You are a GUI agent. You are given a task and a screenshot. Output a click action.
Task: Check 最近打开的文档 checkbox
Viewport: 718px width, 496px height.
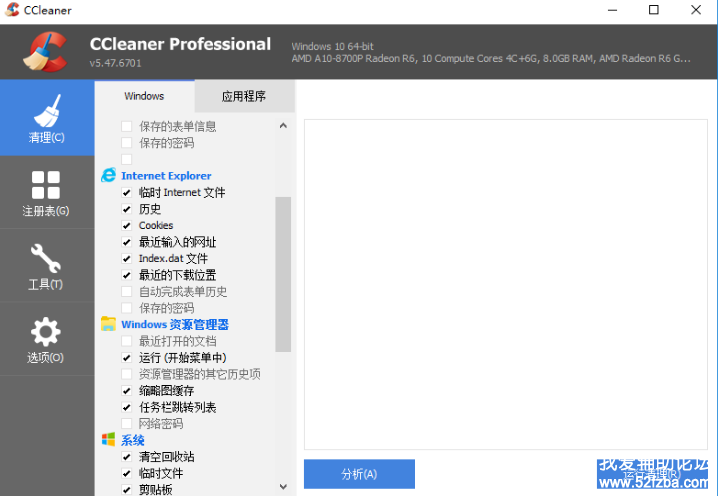[127, 341]
